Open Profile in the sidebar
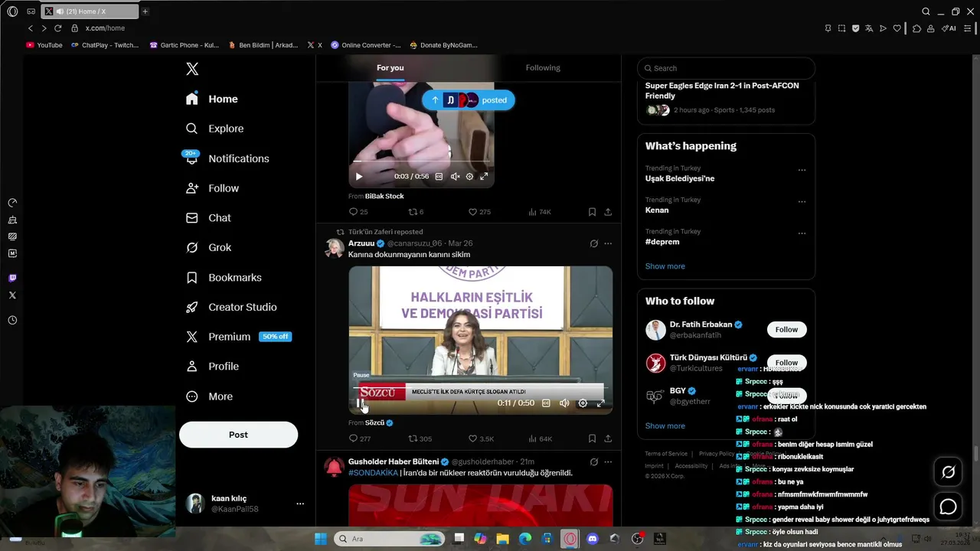Image resolution: width=980 pixels, height=551 pixels. (213, 367)
